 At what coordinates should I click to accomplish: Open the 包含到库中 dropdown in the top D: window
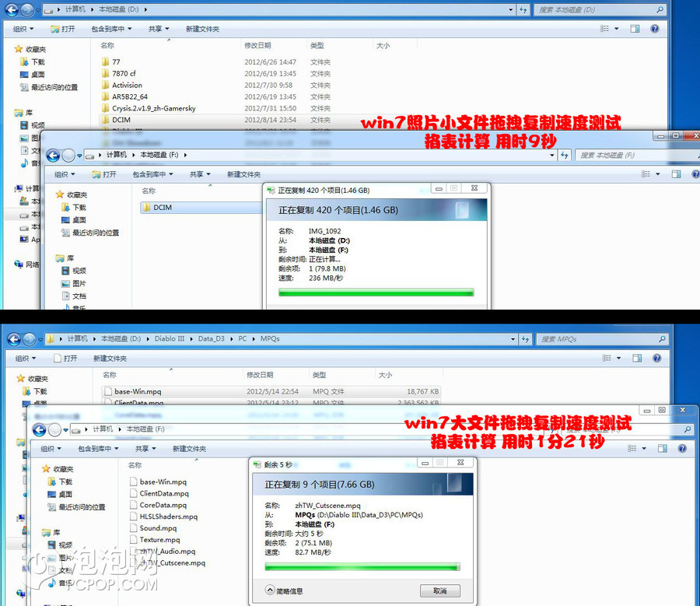(111, 29)
